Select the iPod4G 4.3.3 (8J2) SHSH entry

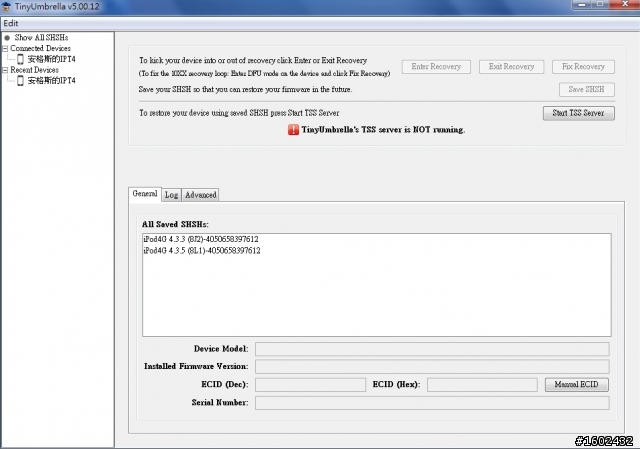click(x=201, y=239)
